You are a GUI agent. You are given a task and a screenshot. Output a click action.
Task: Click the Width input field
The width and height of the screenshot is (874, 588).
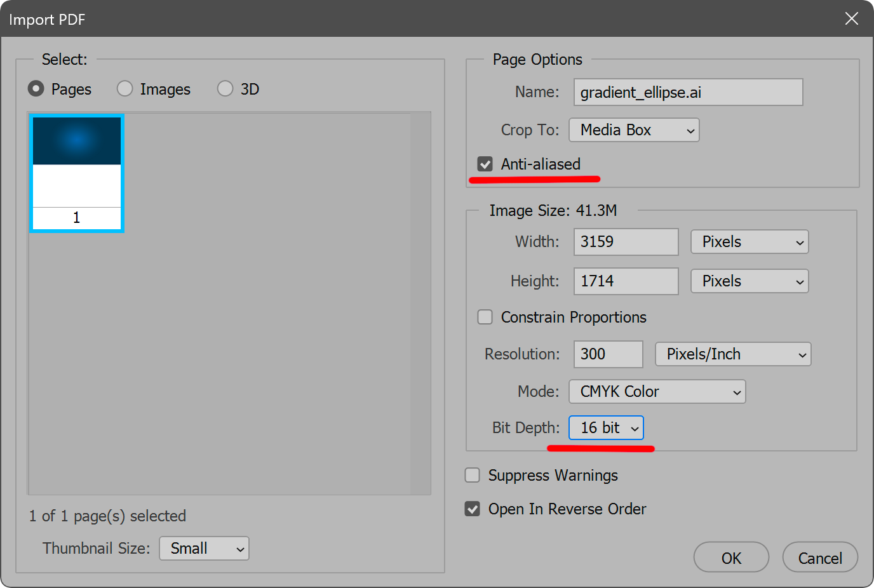pyautogui.click(x=626, y=242)
